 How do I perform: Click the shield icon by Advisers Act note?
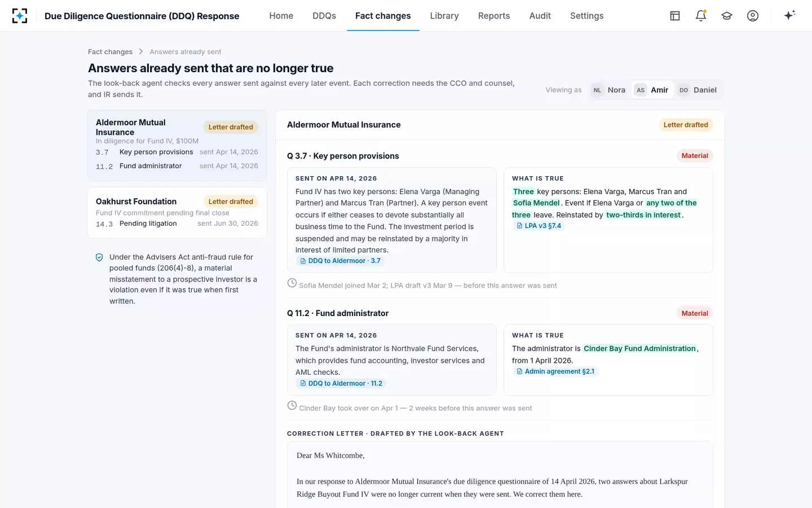[99, 257]
